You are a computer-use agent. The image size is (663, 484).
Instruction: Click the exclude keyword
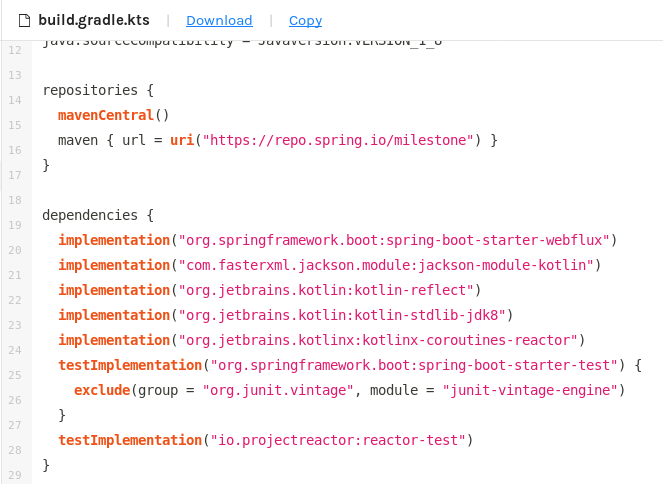(x=102, y=390)
